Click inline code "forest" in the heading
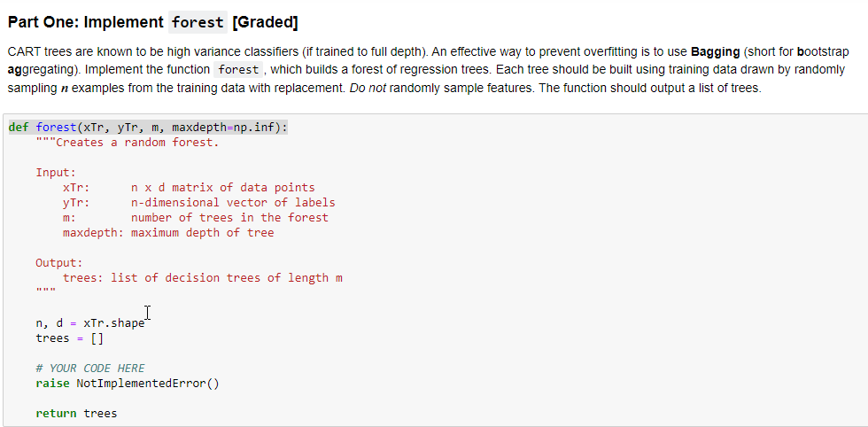The width and height of the screenshot is (868, 427). click(x=198, y=23)
